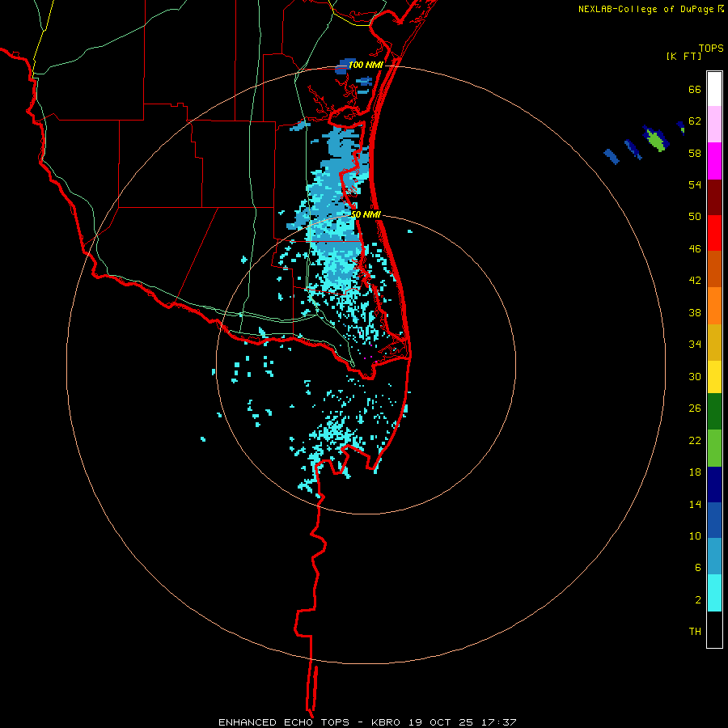Click the legend value '14'
Image resolution: width=728 pixels, height=728 pixels.
tap(695, 504)
